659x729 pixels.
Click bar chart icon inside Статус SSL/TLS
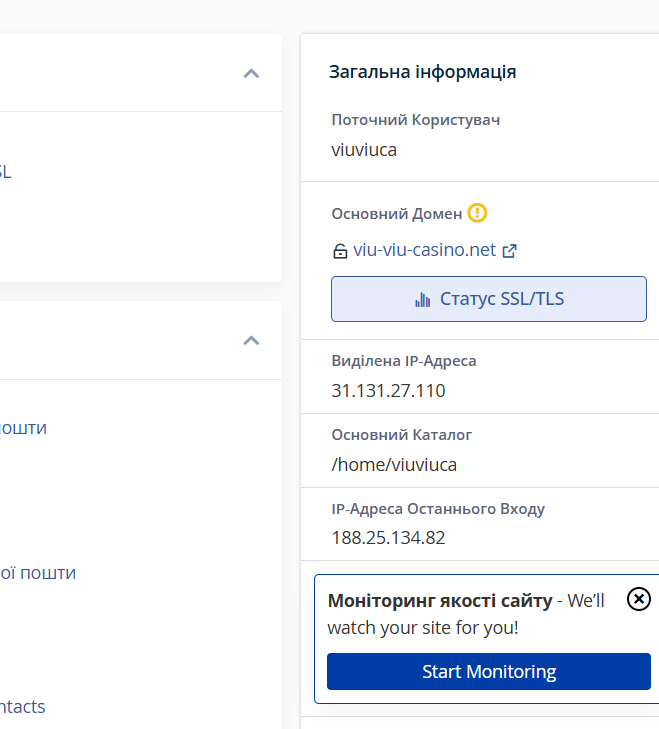coord(422,299)
